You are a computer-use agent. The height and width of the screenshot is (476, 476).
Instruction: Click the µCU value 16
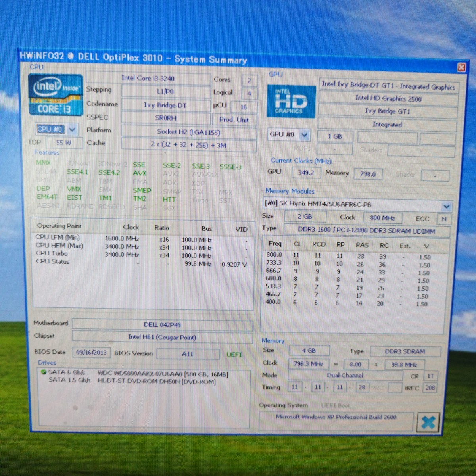click(x=243, y=107)
